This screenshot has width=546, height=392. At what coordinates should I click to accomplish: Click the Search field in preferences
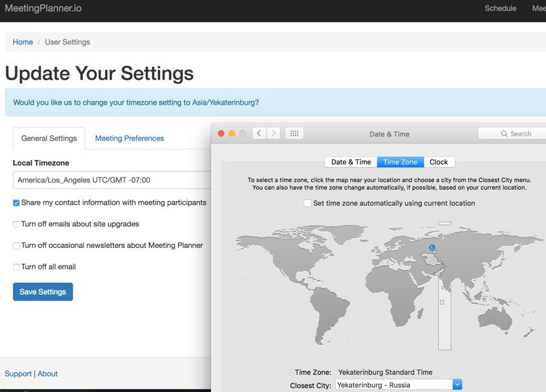coord(512,134)
